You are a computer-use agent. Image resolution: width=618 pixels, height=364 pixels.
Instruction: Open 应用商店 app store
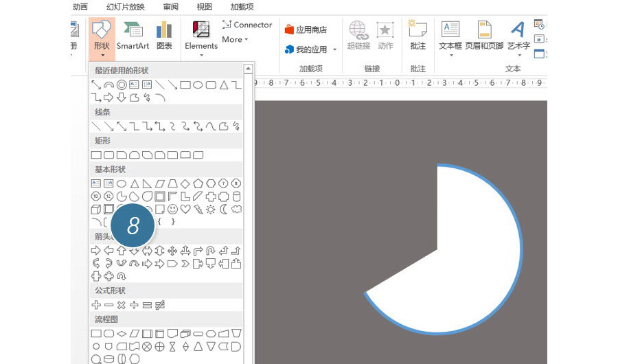(x=306, y=30)
